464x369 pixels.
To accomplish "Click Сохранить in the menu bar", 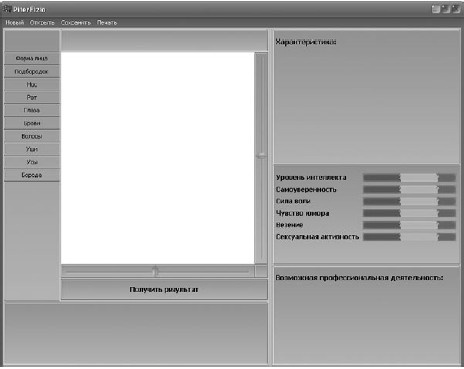I will tap(76, 23).
